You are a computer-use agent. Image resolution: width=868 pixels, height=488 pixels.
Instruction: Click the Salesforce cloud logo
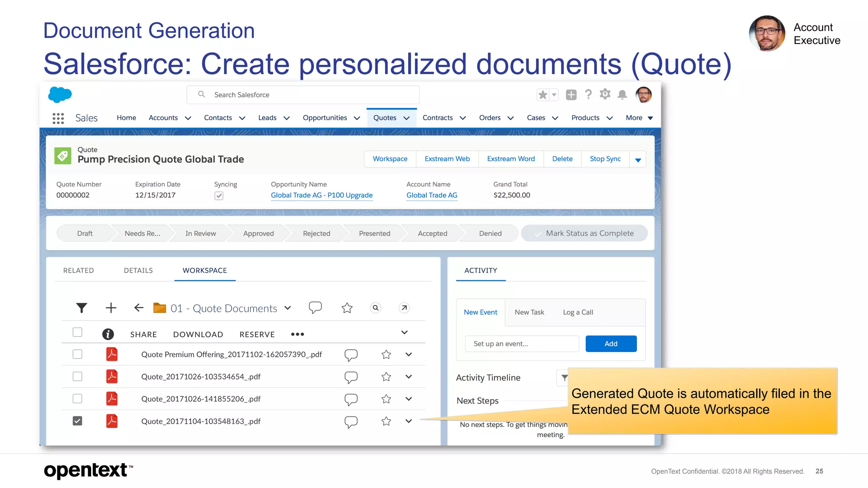60,94
